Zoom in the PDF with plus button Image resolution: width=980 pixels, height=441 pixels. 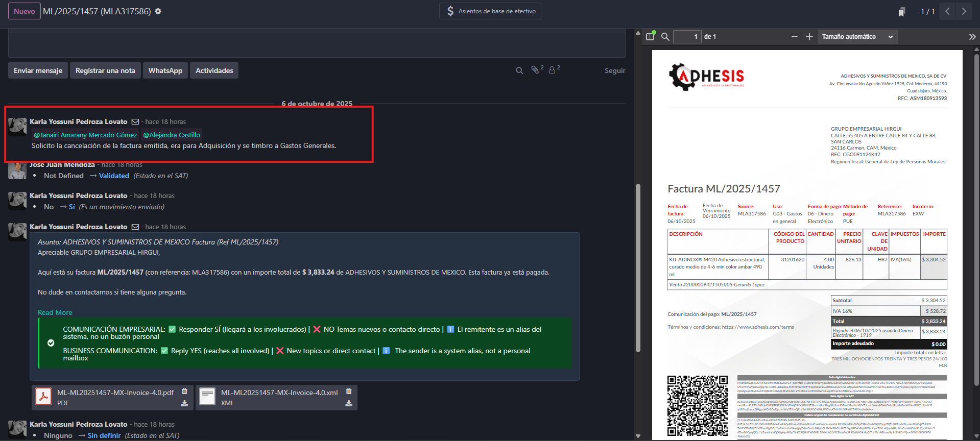[x=809, y=37]
